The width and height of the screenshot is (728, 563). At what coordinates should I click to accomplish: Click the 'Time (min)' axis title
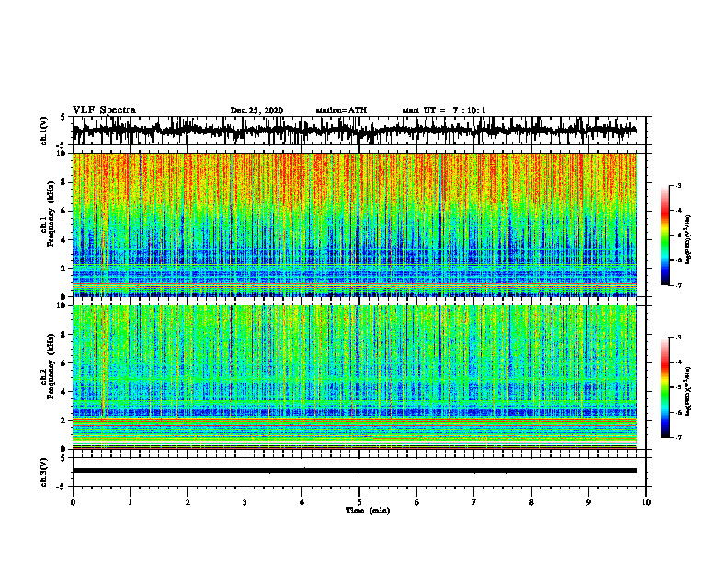(x=368, y=511)
